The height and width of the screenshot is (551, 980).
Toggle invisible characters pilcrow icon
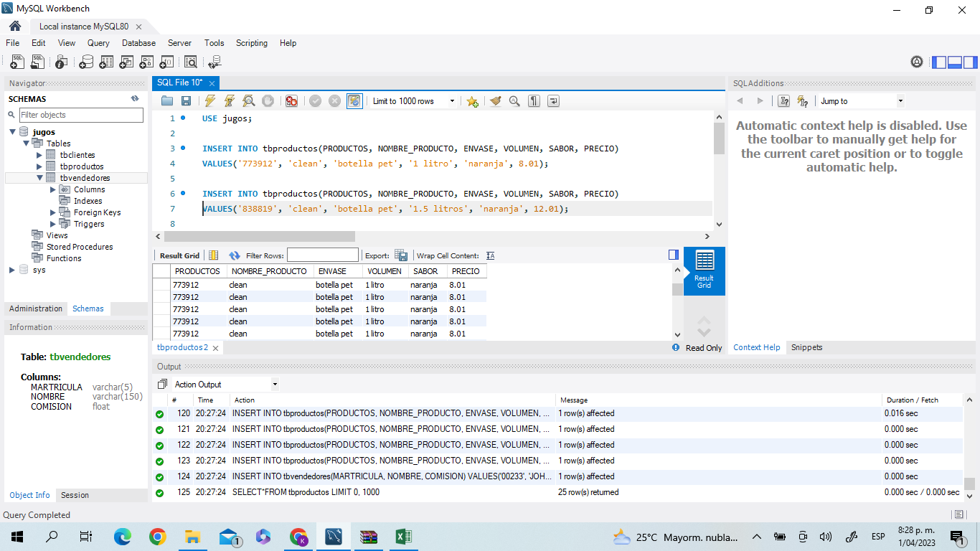pos(534,101)
